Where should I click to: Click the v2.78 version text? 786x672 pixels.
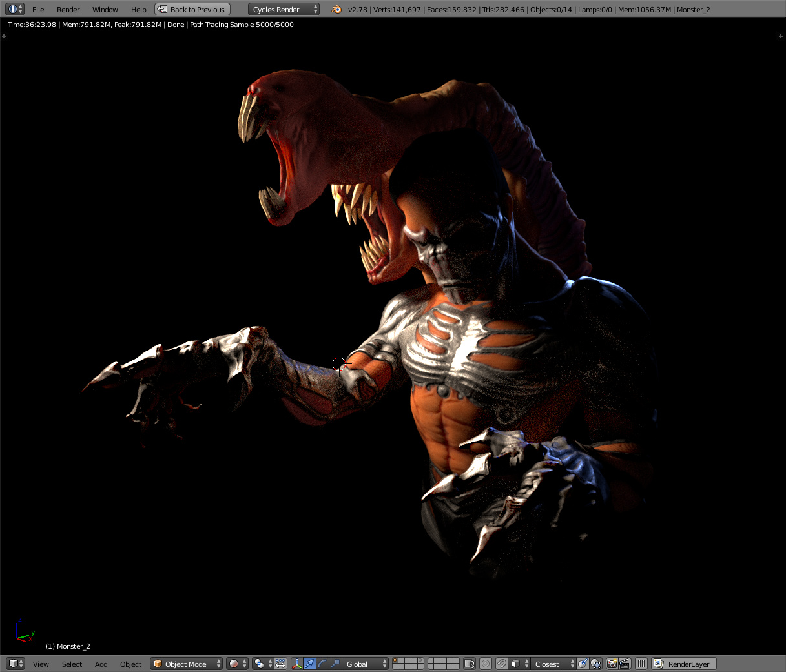click(357, 10)
